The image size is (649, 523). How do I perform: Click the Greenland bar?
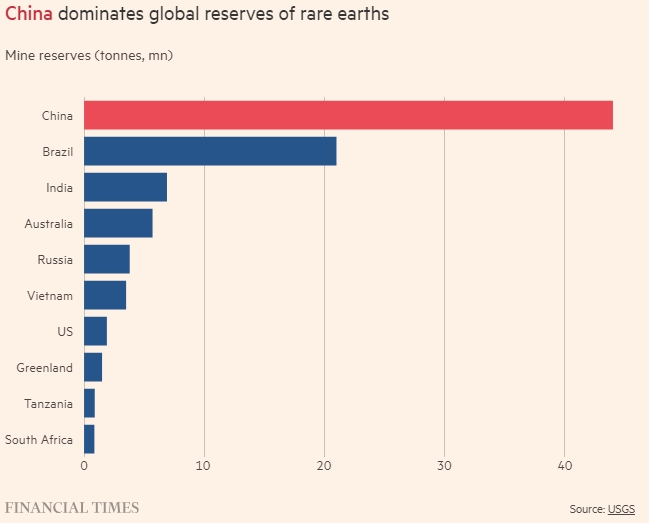[93, 368]
